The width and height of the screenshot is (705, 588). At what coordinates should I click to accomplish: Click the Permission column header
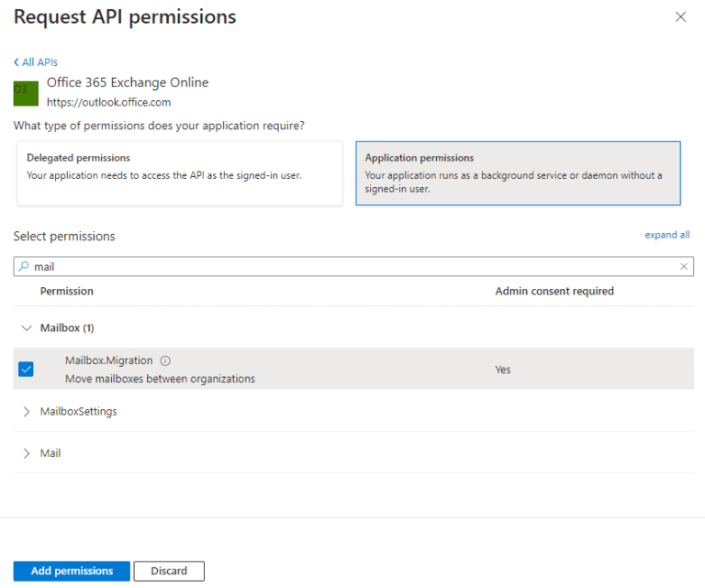pos(66,291)
